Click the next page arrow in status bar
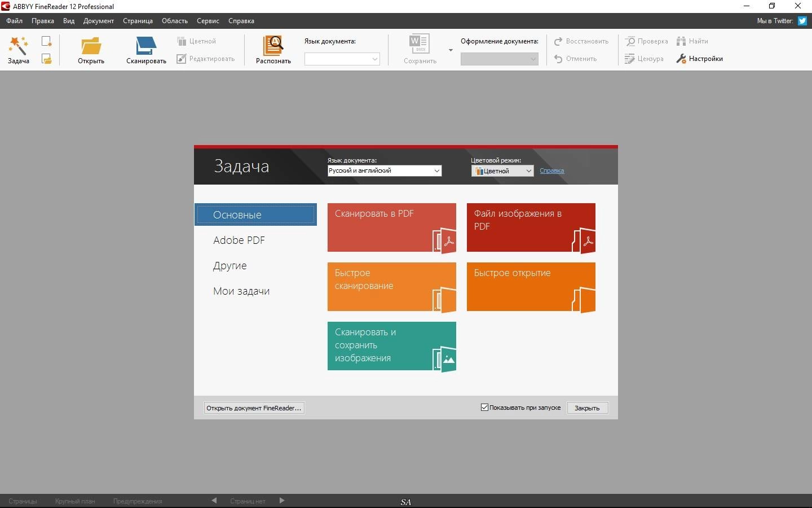The height and width of the screenshot is (508, 812). tap(282, 501)
